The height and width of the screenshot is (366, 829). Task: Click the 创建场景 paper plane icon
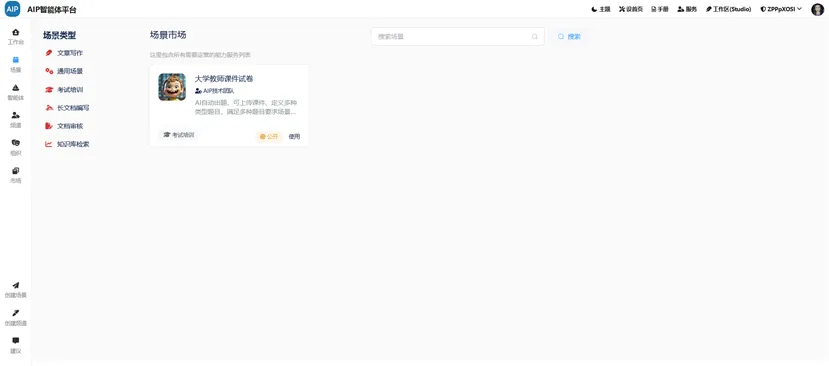pos(15,285)
